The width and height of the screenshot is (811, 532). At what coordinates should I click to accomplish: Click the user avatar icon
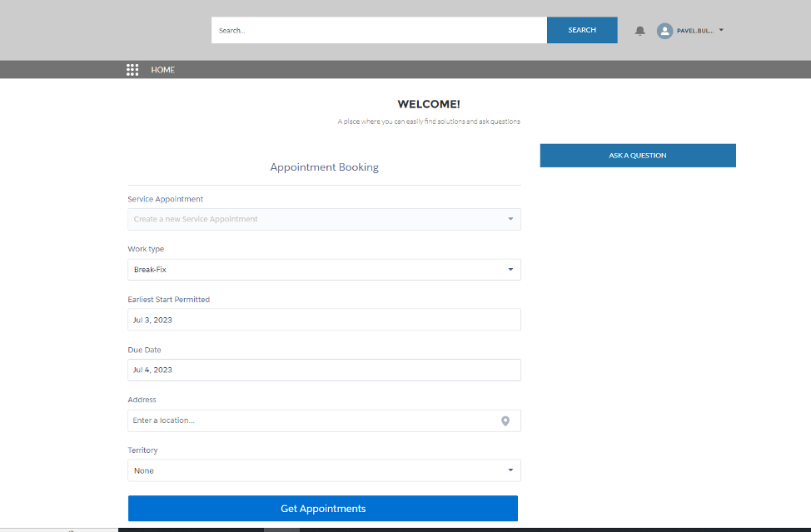pos(664,31)
